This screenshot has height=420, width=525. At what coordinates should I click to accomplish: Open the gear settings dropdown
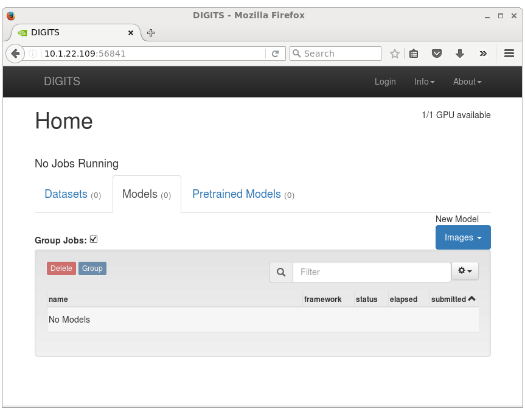(x=465, y=271)
